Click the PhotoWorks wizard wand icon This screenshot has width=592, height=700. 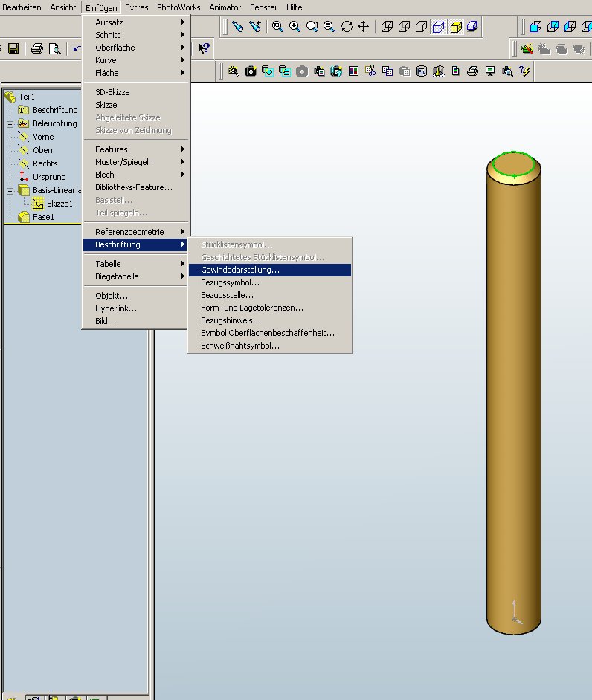click(234, 71)
